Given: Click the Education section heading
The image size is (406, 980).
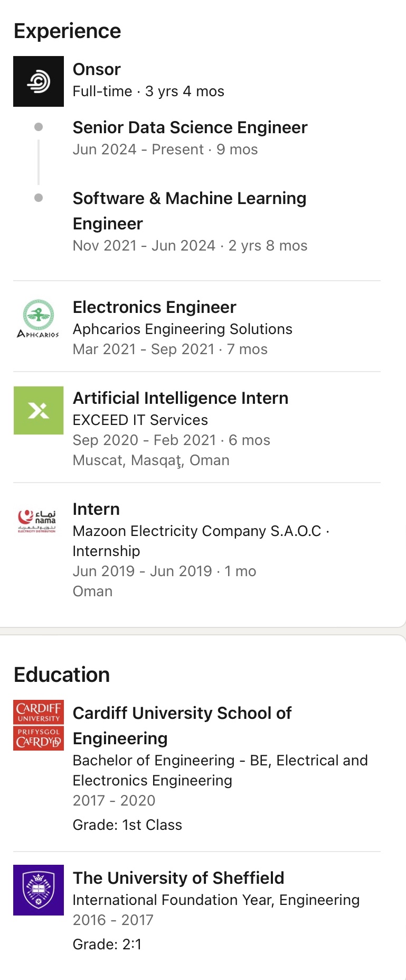Looking at the screenshot, I should click(62, 675).
